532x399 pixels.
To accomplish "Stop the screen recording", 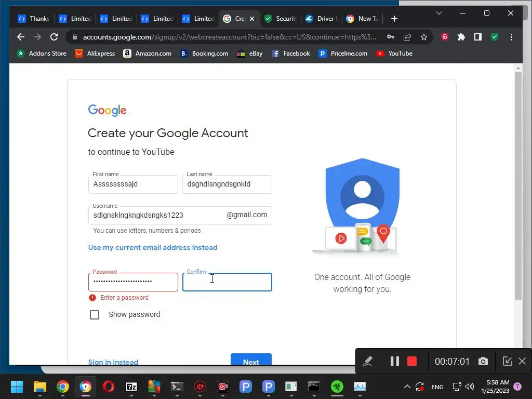I will point(412,361).
